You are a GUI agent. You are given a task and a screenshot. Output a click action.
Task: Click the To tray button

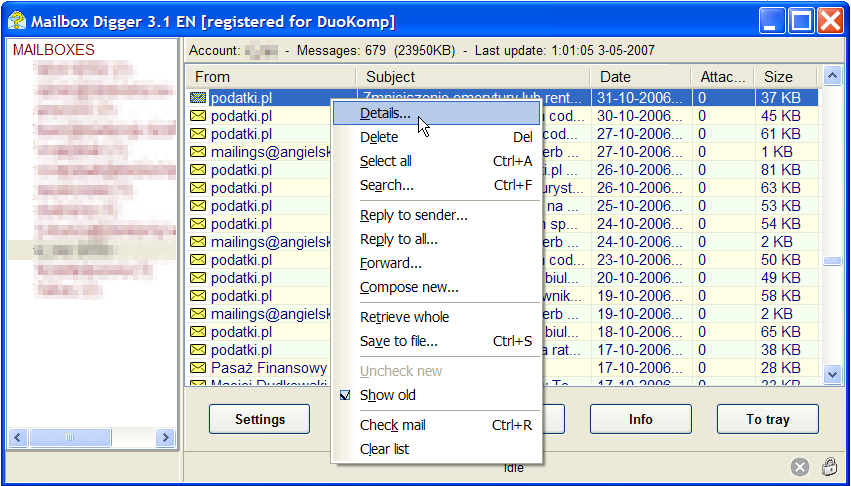coord(767,419)
